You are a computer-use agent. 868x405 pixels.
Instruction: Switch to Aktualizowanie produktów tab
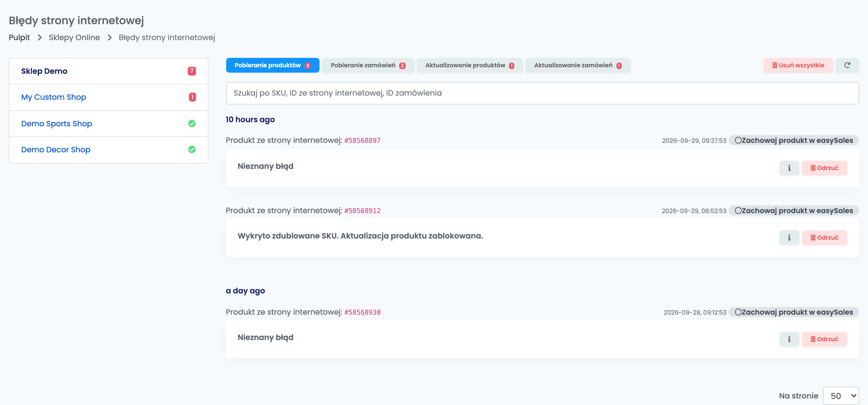(x=470, y=65)
